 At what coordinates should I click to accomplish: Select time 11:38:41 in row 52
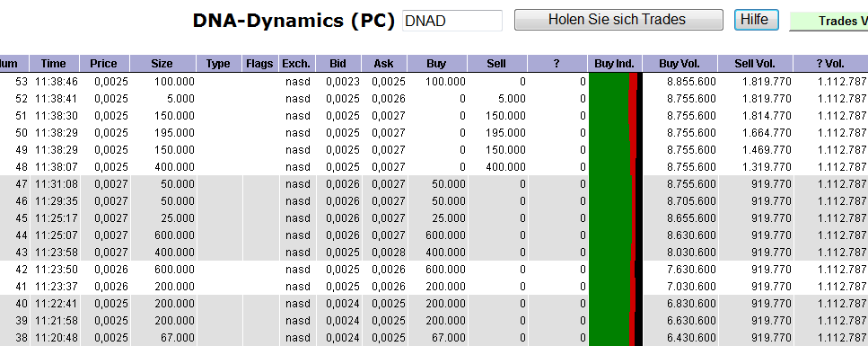(57, 99)
